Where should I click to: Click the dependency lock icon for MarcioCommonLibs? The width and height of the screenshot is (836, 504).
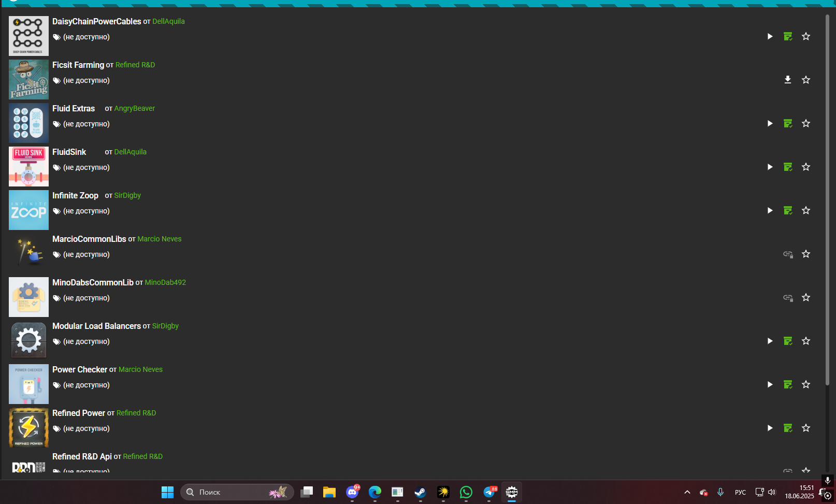788,254
